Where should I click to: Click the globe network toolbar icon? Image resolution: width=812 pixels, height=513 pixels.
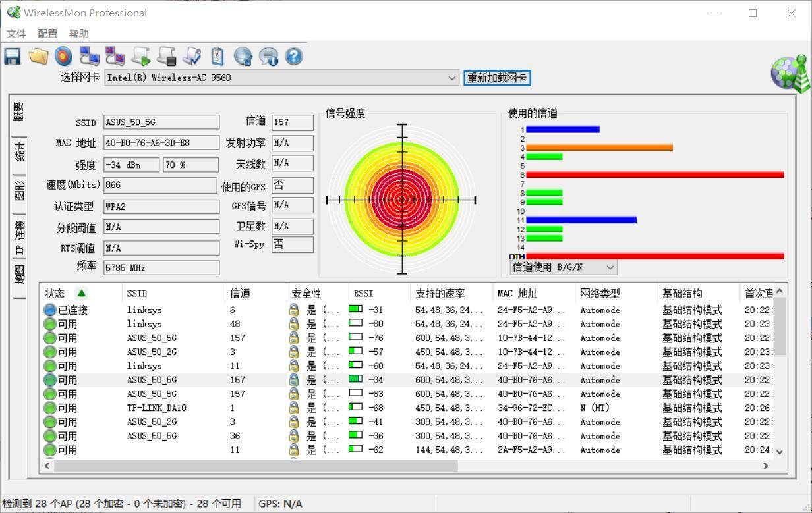tap(243, 57)
